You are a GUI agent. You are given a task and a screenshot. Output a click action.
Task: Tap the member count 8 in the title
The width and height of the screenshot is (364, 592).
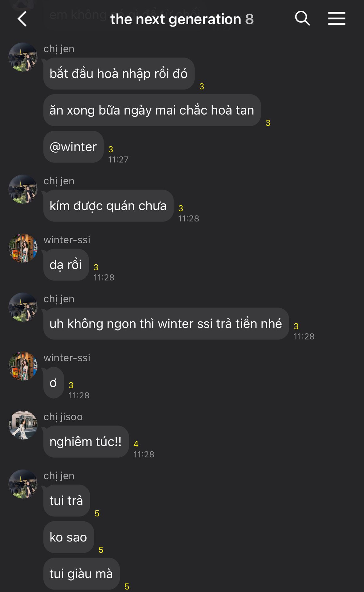tap(249, 19)
